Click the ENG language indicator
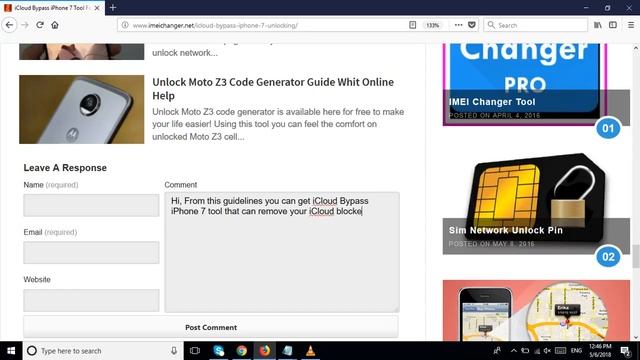 pyautogui.click(x=576, y=351)
